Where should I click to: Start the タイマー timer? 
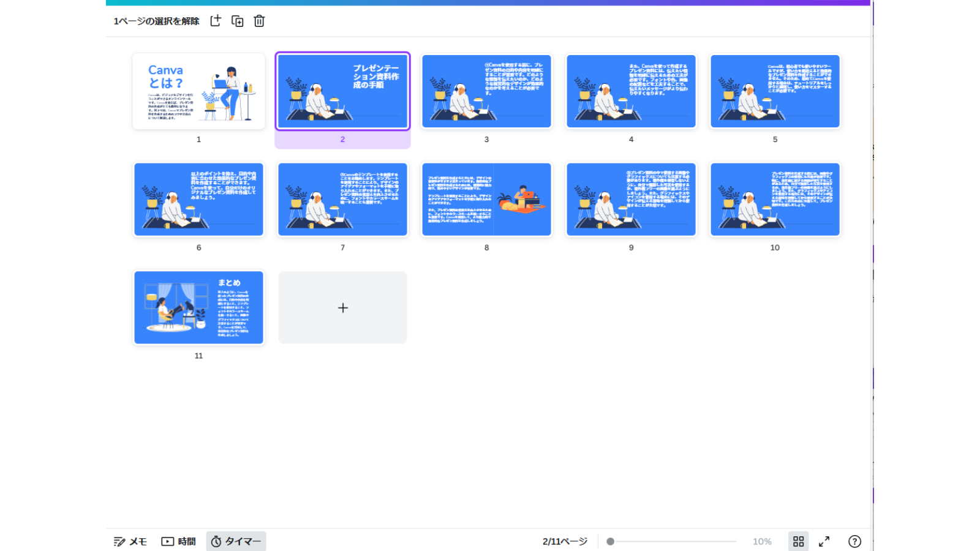tap(236, 541)
